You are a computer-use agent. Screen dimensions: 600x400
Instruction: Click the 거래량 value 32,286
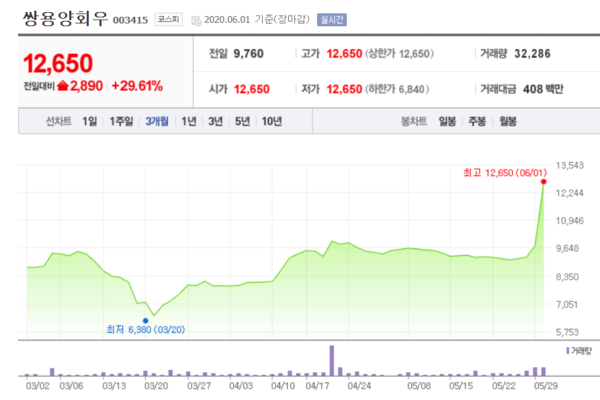(x=532, y=54)
